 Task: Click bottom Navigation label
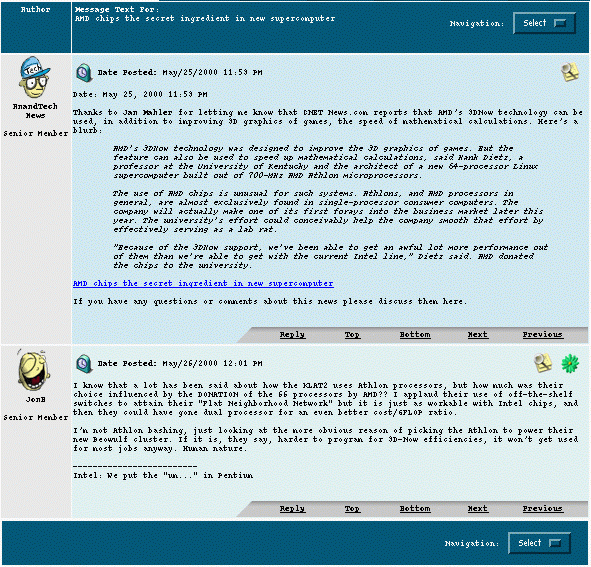(472, 543)
